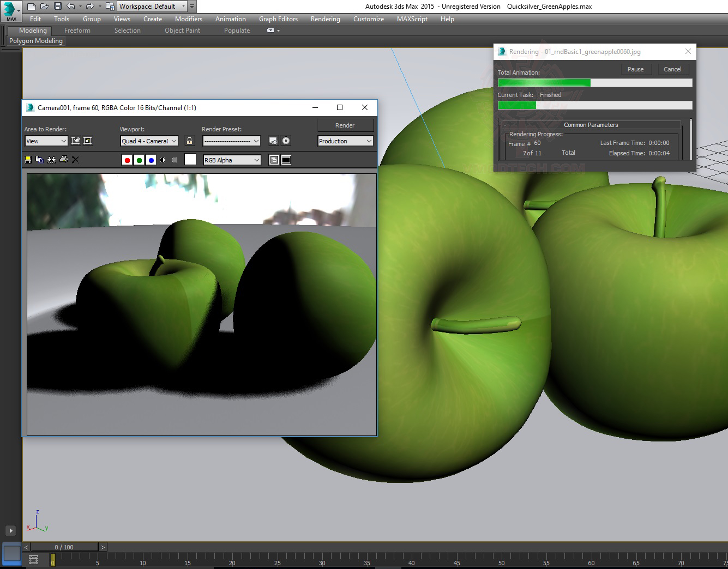Expand the undo history arrow
Viewport: 728px width, 569px height.
point(80,7)
